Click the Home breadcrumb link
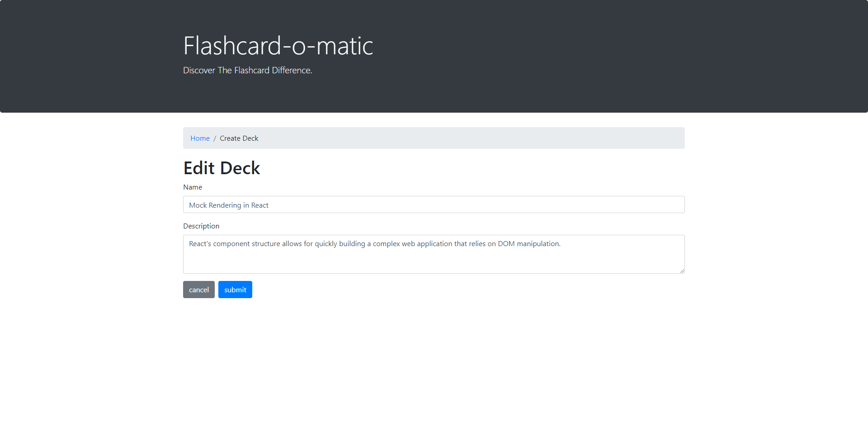Screen dimensions: 868x423 200,138
